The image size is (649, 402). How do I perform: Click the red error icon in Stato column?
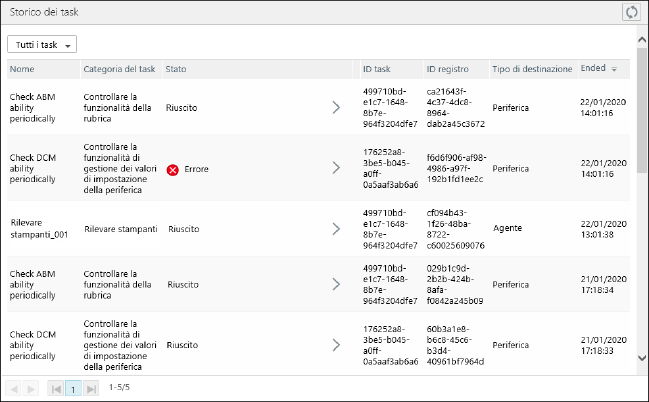(172, 170)
